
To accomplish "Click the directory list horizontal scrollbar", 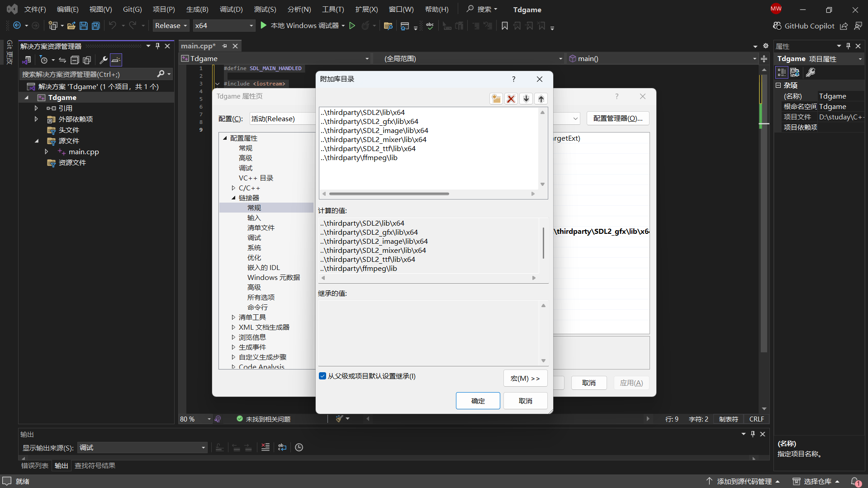I will pos(389,194).
